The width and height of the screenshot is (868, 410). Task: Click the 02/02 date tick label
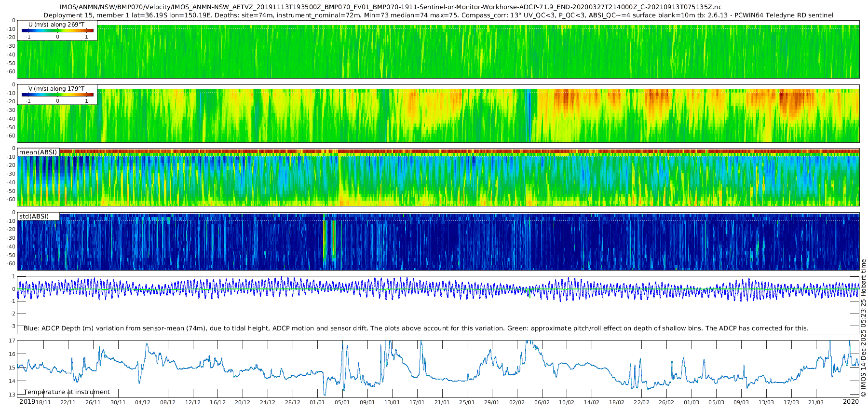[517, 402]
